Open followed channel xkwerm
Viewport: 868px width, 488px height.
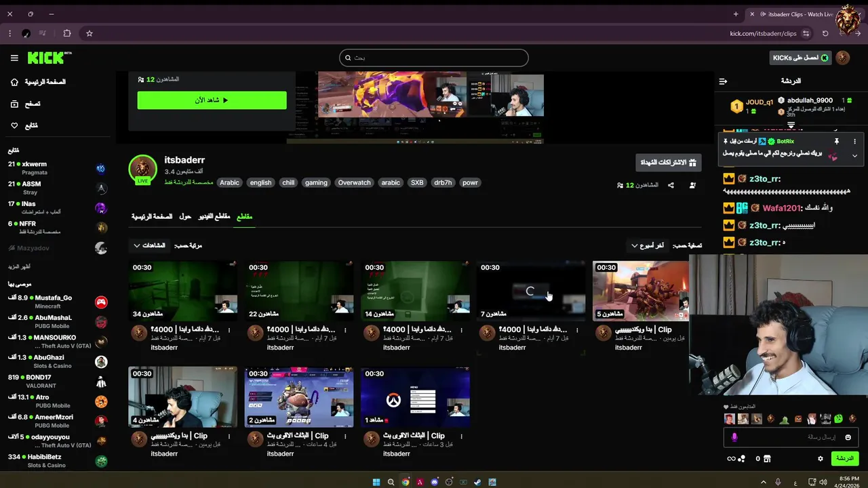click(57, 168)
